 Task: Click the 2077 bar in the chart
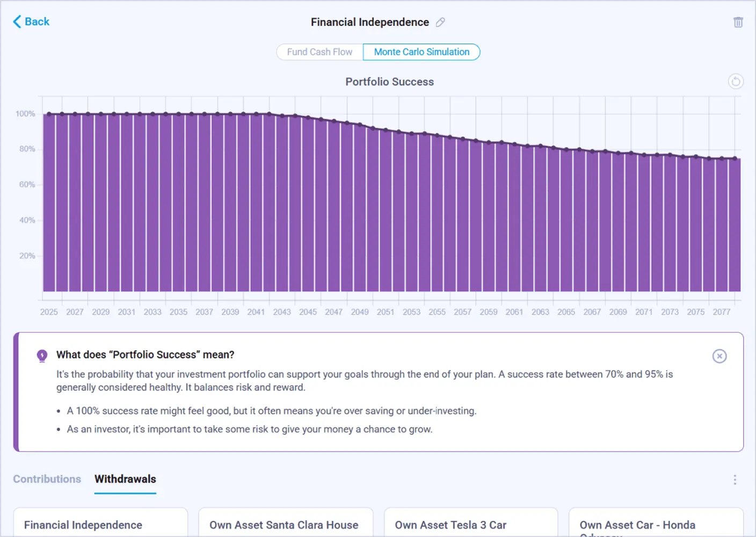tap(722, 225)
